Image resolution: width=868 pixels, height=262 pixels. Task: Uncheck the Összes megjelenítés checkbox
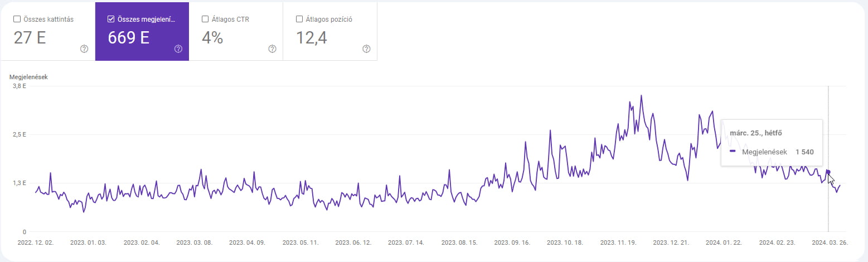pos(111,19)
